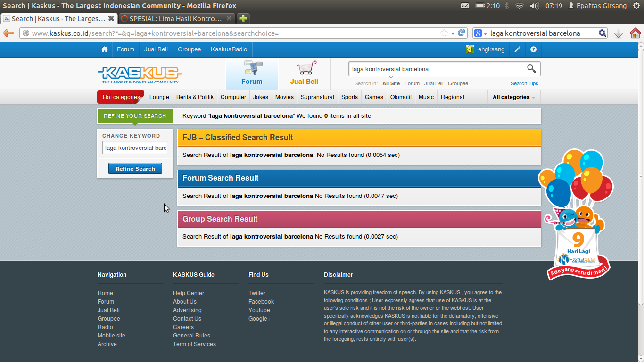Screen dimensions: 644x362
Task: Select Groupee search scope
Action: [458, 83]
